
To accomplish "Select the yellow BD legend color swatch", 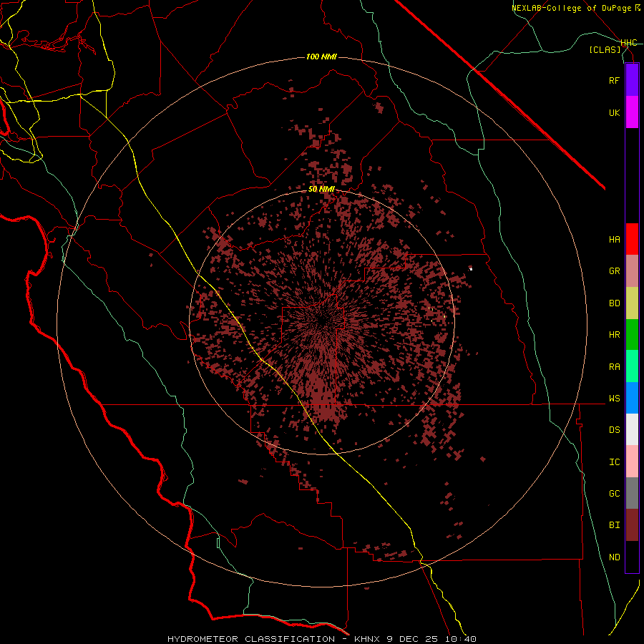I will coord(632,303).
